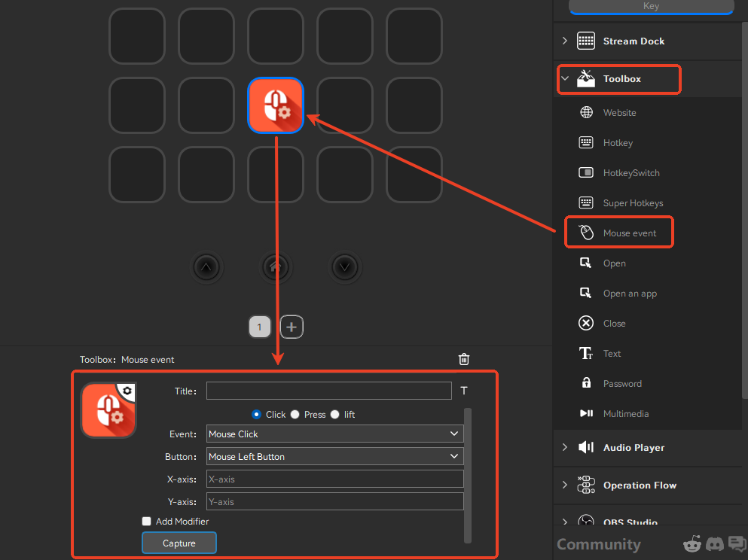Open the Event dropdown showing Mouse Click
Viewport: 748px width, 560px height.
coord(334,434)
